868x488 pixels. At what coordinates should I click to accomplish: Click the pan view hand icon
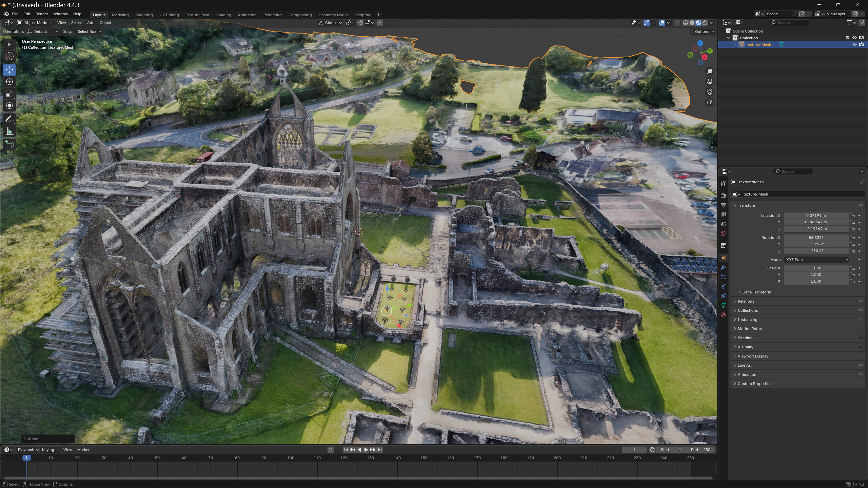[709, 82]
